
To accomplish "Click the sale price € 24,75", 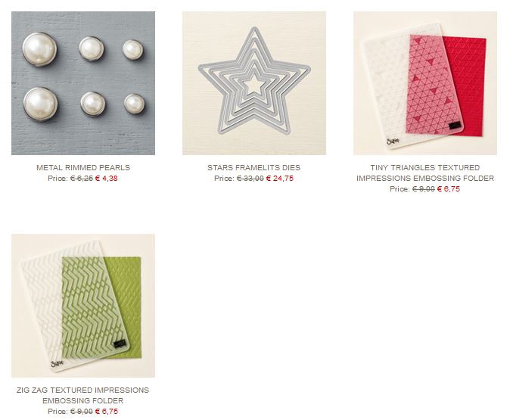I will pyautogui.click(x=280, y=179).
